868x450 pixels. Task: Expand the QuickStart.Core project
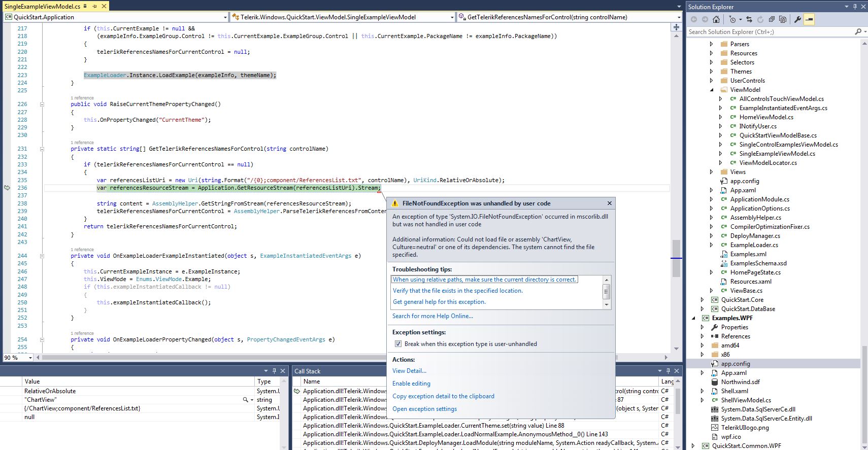pos(703,300)
